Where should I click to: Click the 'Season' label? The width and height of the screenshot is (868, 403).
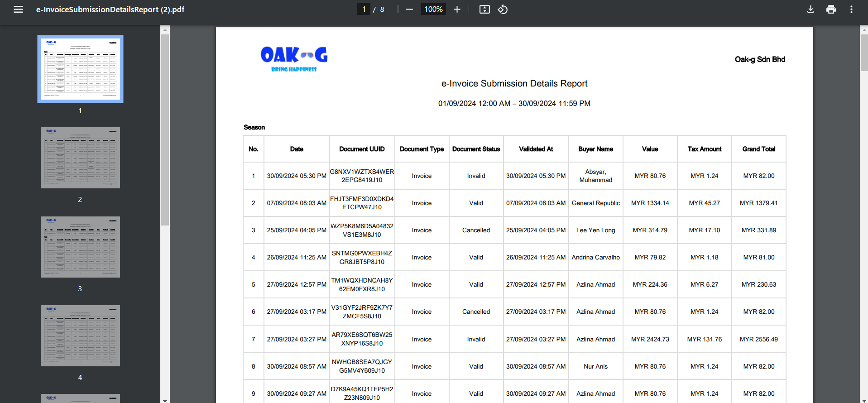[x=254, y=127]
